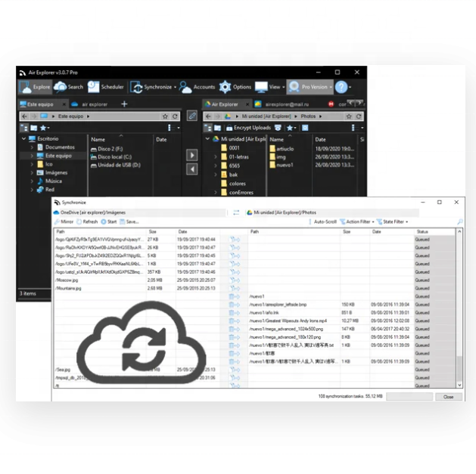Select the bak folder in tree
This screenshot has height=474, width=476.
pyautogui.click(x=233, y=175)
